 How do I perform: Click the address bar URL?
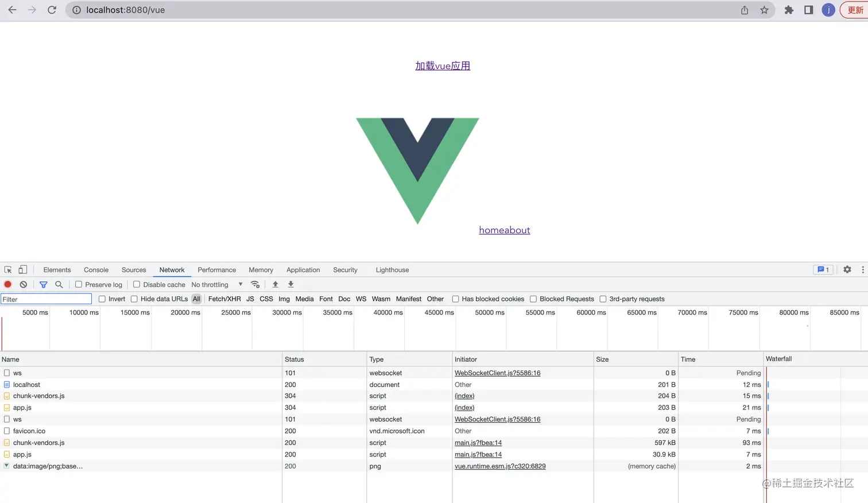tap(125, 10)
